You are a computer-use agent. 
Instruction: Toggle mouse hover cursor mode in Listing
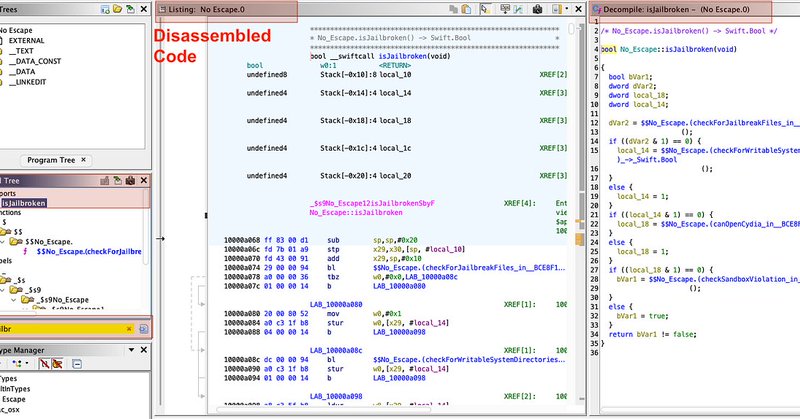pos(485,9)
